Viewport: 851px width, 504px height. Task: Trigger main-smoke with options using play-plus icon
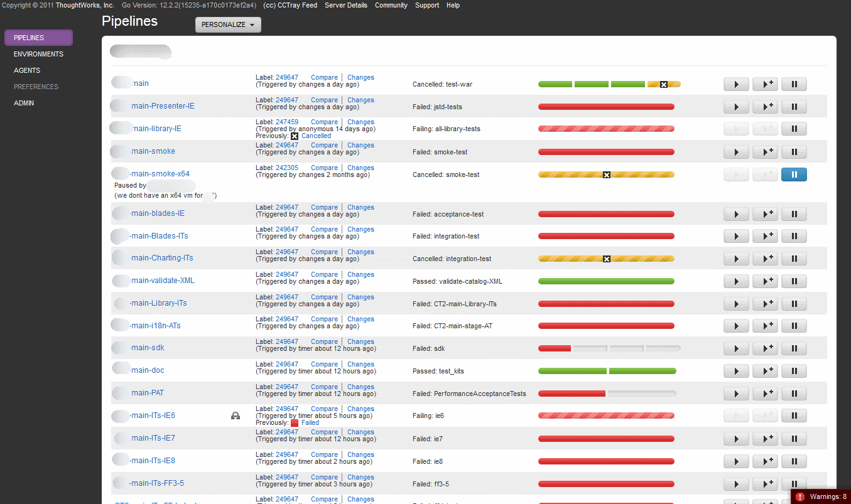764,151
